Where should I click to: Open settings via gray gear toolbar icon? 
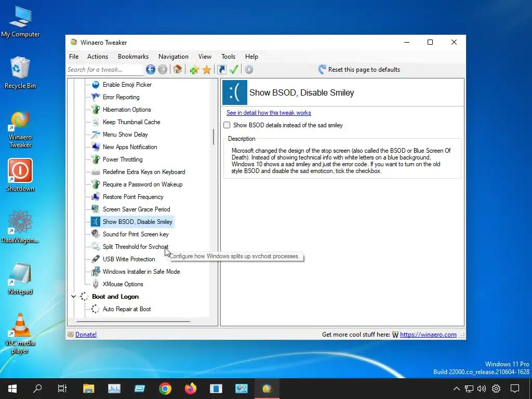click(249, 70)
